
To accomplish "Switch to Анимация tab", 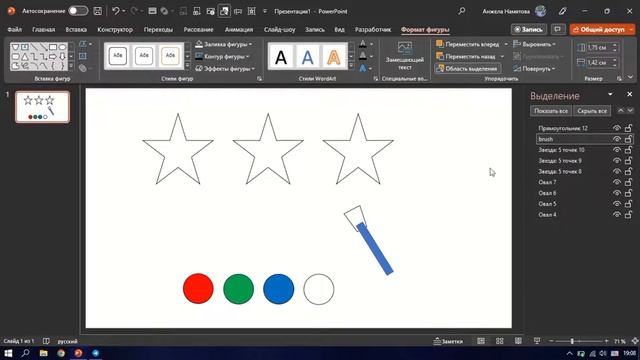I will (239, 29).
